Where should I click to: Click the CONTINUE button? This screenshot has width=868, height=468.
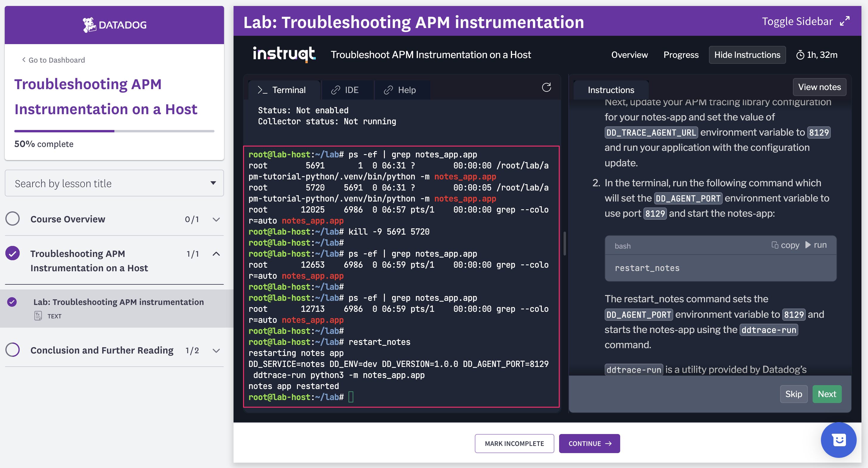click(x=589, y=443)
